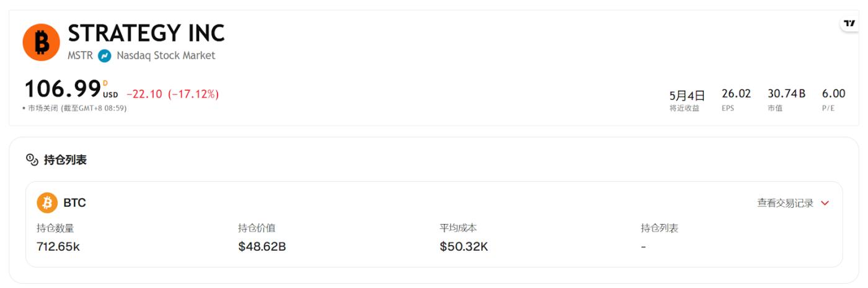Expand the red transaction records chevron

pos(825,203)
